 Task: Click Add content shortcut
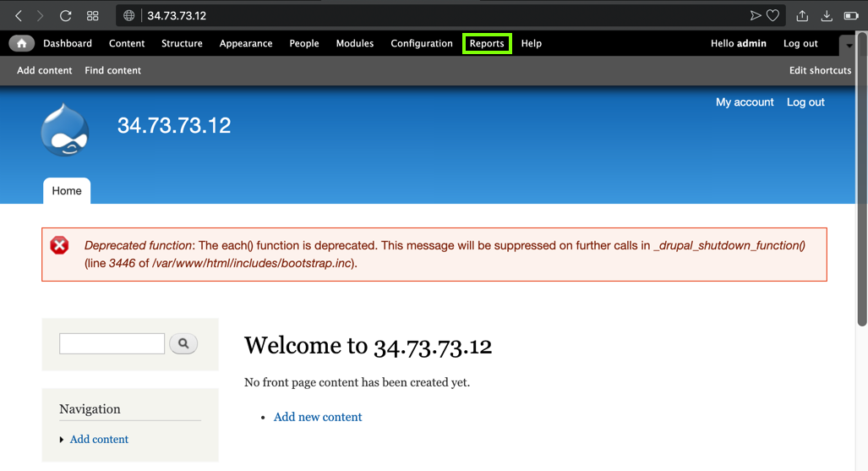(x=44, y=70)
